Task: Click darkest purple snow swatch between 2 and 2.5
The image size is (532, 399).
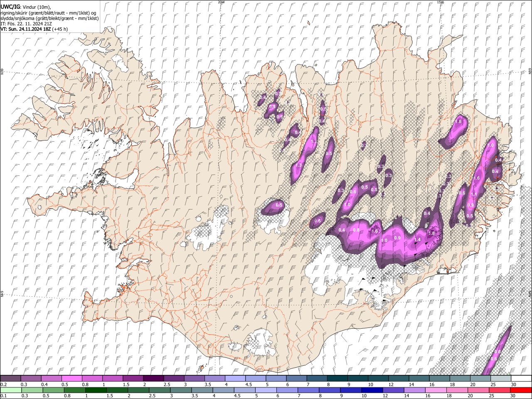Action: [153, 379]
